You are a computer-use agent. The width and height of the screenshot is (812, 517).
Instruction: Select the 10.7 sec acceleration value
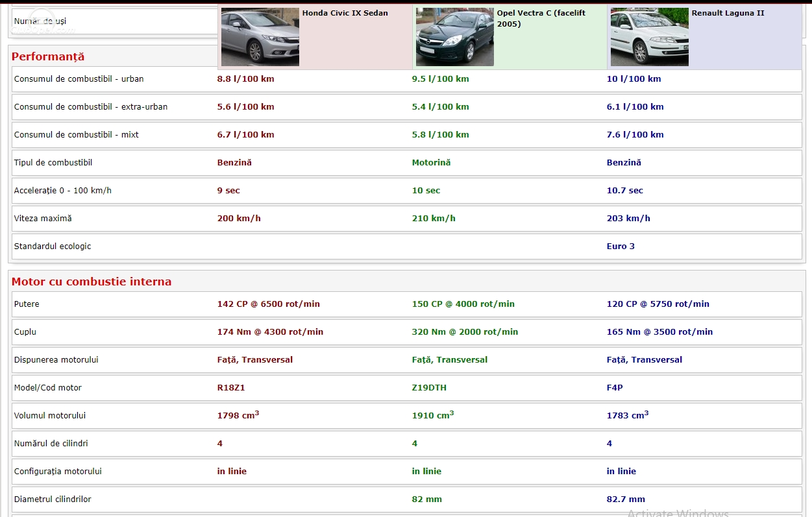coord(625,191)
